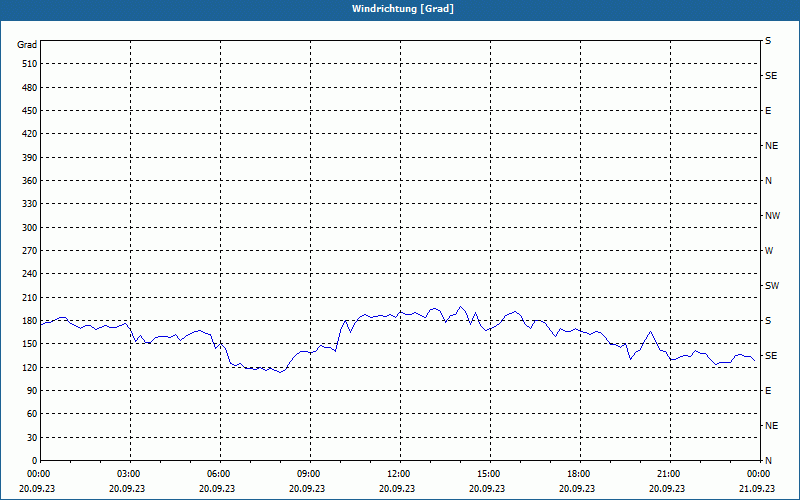This screenshot has width=800, height=500.
Task: Click the 'Grad' y-axis unit label
Action: pyautogui.click(x=27, y=45)
